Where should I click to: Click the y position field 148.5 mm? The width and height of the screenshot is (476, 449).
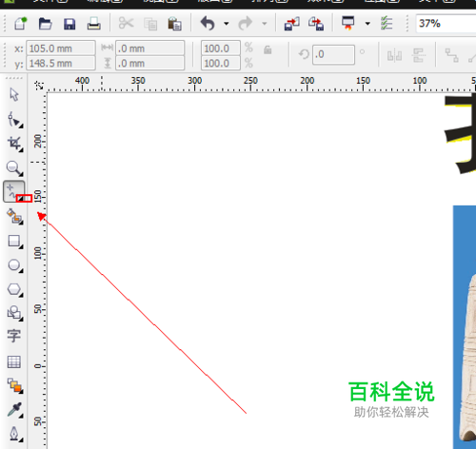(61, 63)
